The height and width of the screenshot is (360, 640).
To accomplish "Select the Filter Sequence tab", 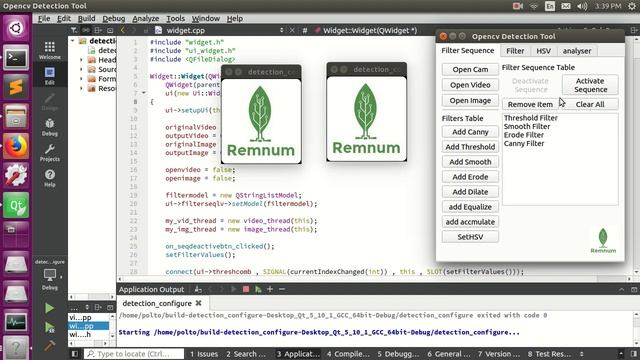I will (468, 50).
